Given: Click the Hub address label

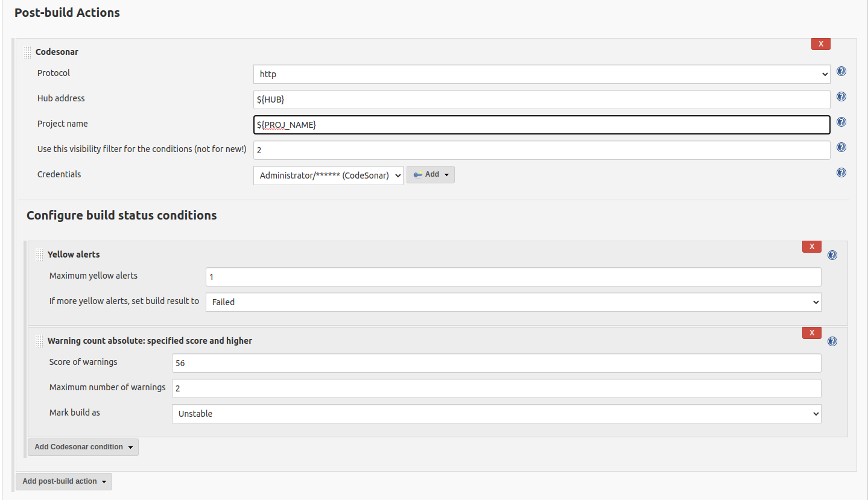Looking at the screenshot, I should (61, 98).
